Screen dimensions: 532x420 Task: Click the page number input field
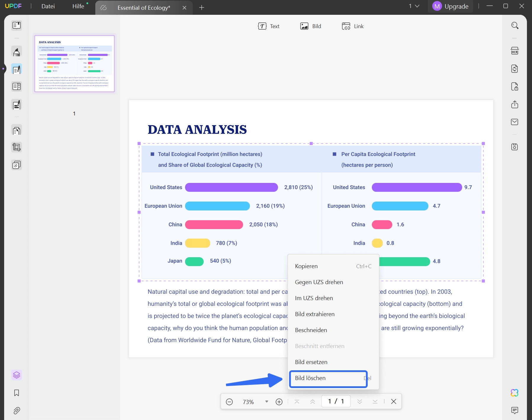336,401
